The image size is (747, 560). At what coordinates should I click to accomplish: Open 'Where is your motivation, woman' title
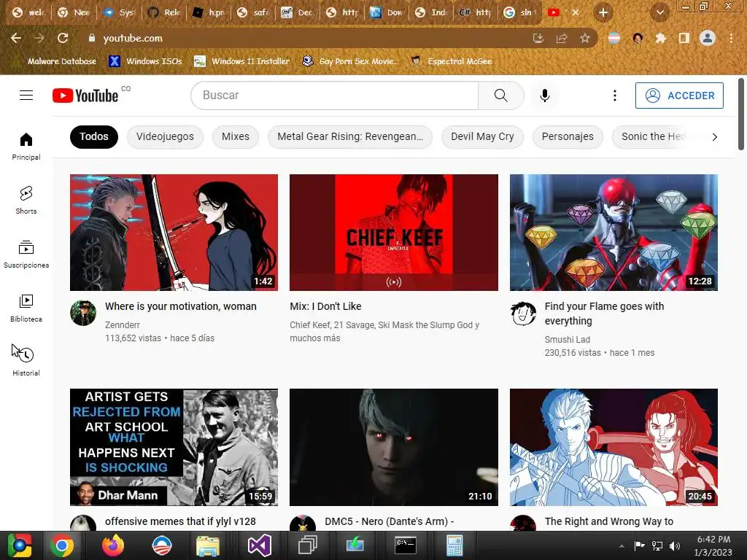coord(181,306)
